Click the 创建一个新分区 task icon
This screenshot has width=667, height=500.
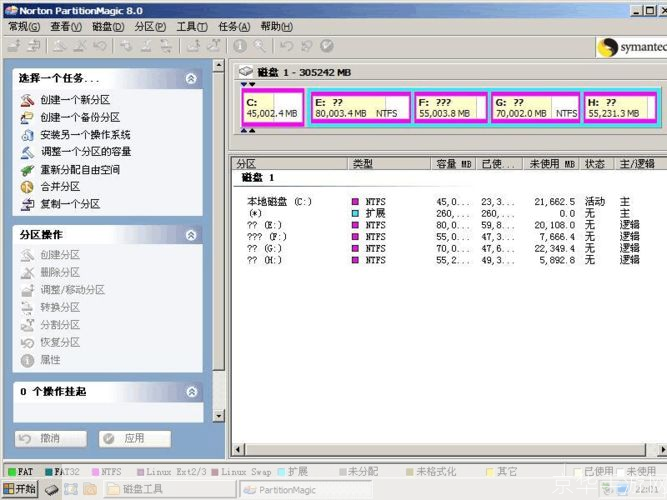27,100
